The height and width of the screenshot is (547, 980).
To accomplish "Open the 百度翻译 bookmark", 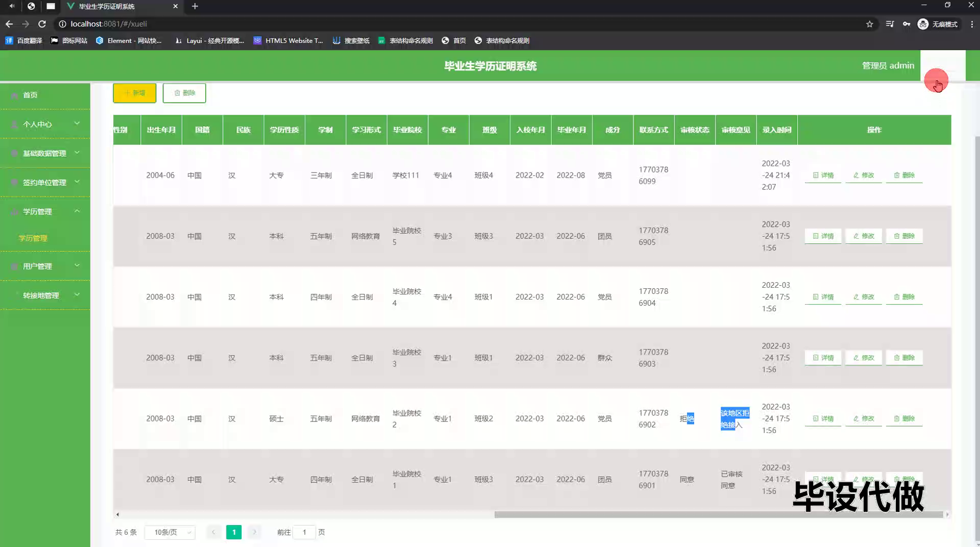I will 24,40.
